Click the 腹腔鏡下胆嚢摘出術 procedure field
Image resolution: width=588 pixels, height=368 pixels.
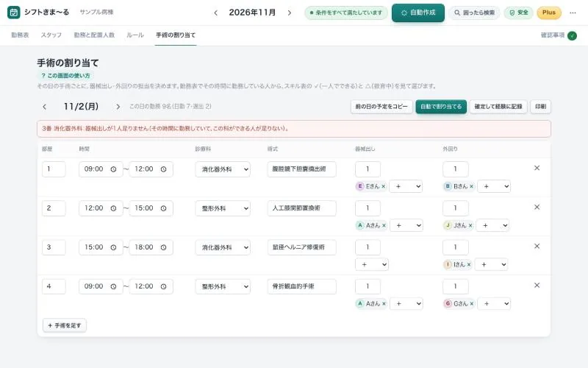(x=301, y=169)
